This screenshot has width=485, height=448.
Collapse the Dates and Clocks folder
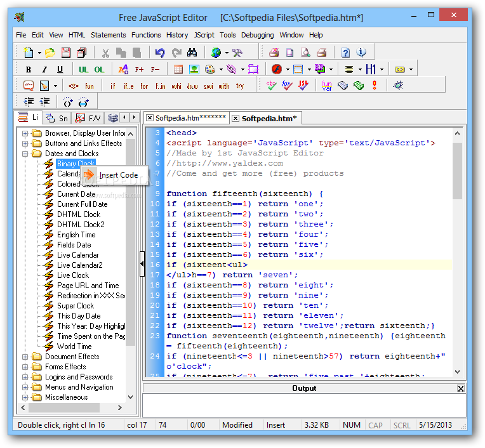(x=25, y=154)
